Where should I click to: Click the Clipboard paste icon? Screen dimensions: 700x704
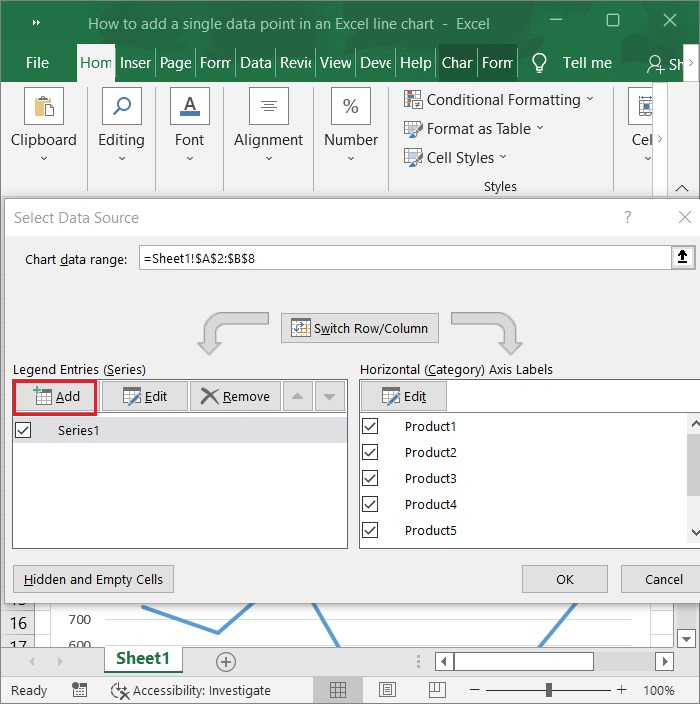point(45,106)
